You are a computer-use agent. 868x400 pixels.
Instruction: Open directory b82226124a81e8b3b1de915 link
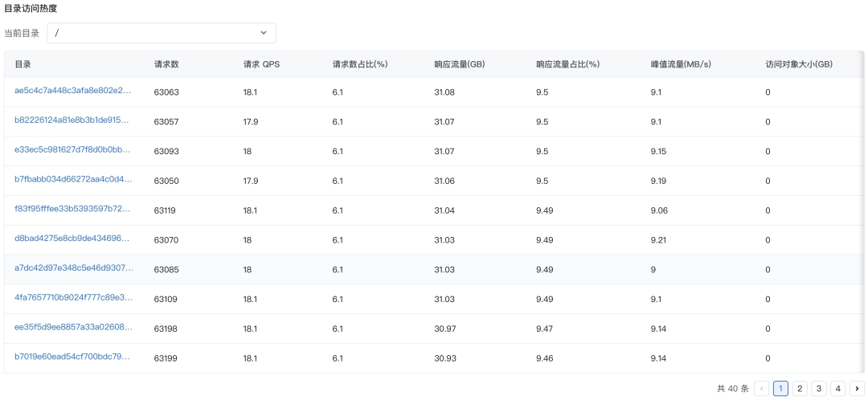tap(73, 120)
